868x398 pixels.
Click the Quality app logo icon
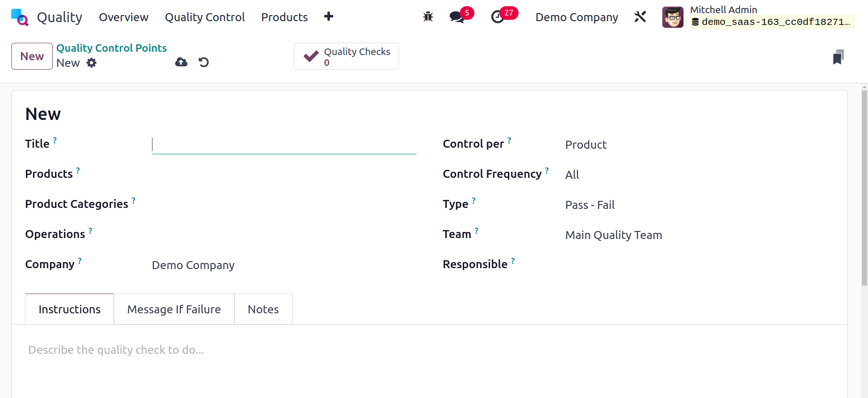pos(20,17)
